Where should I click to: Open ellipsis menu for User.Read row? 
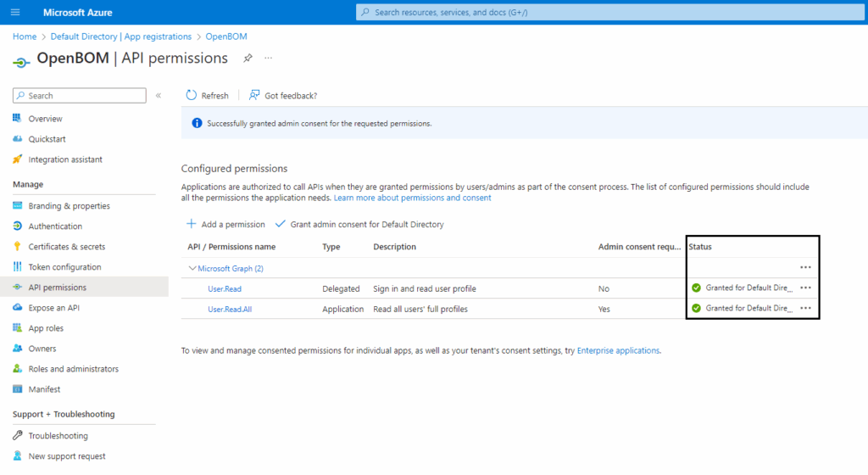click(805, 288)
